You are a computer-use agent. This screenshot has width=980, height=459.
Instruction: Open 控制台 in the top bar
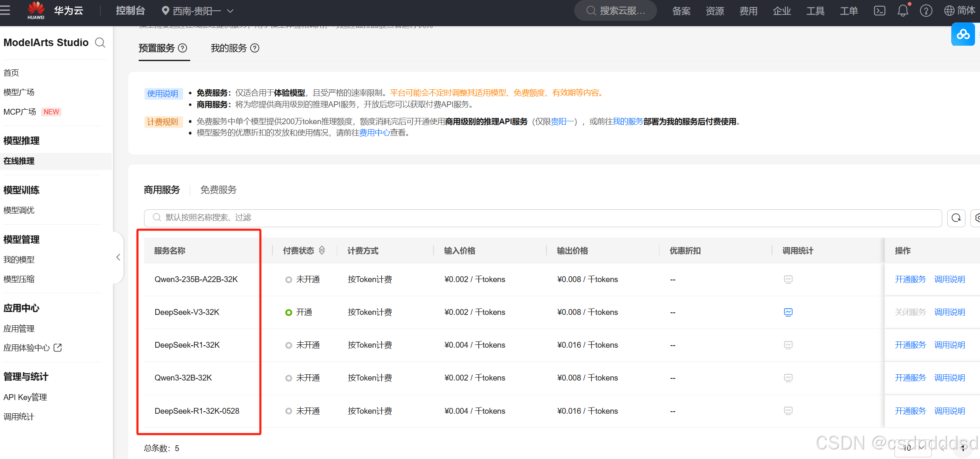click(130, 11)
